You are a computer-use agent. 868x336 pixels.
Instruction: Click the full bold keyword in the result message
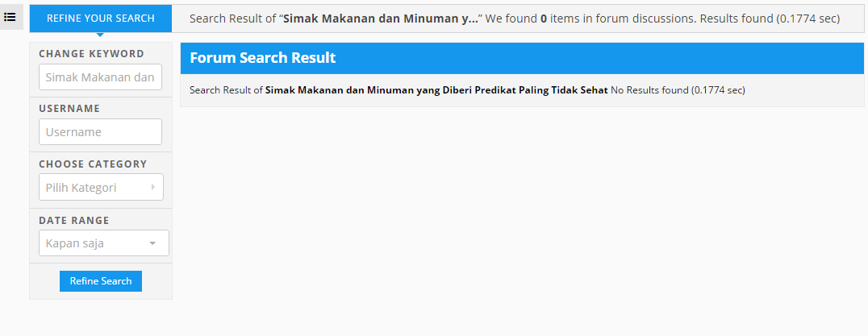coord(436,90)
